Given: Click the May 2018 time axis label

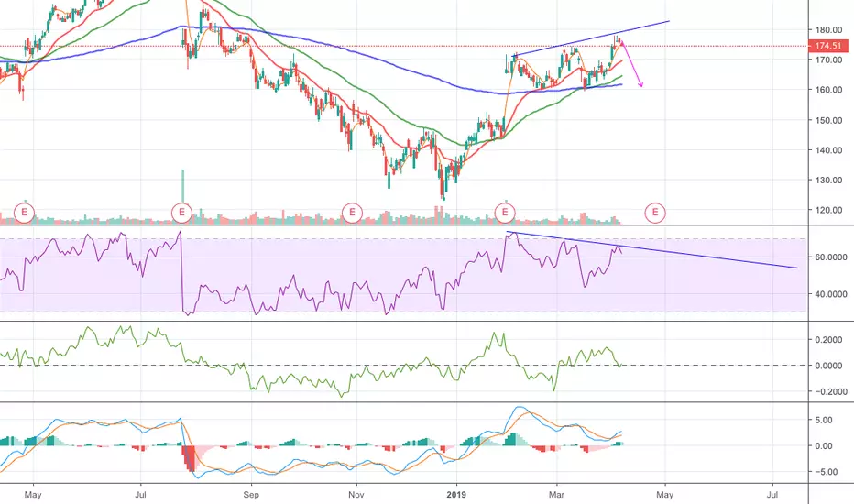Looking at the screenshot, I should click(33, 495).
